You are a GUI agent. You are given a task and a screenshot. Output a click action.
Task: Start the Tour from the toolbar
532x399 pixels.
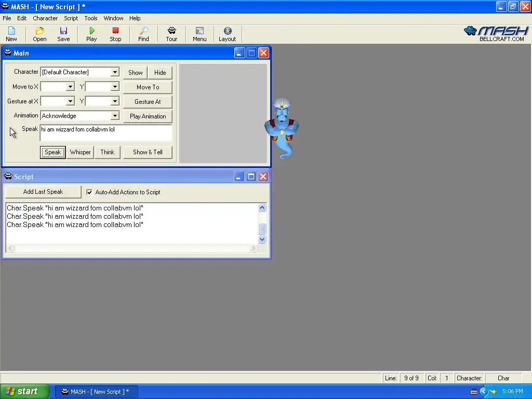coord(171,34)
